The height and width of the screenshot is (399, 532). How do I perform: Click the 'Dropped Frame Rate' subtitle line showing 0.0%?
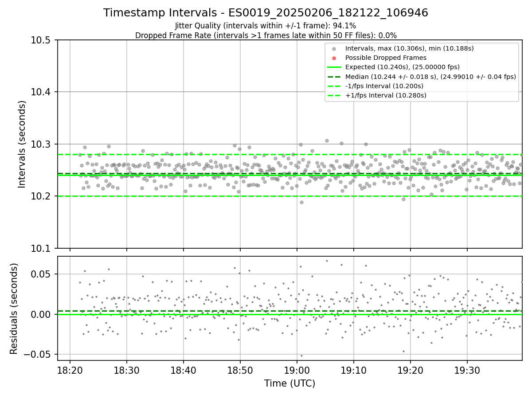[x=266, y=35]
